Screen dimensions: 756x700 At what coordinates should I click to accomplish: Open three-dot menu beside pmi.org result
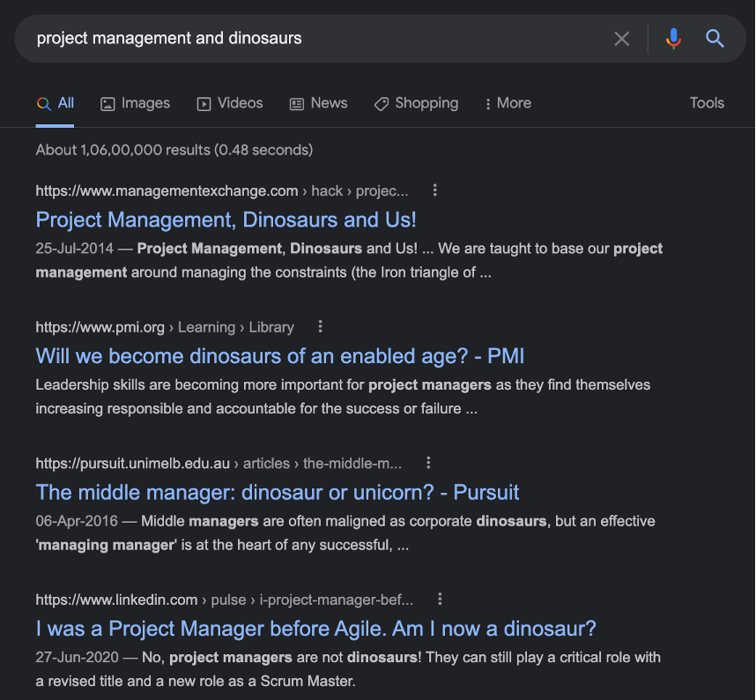coord(320,327)
